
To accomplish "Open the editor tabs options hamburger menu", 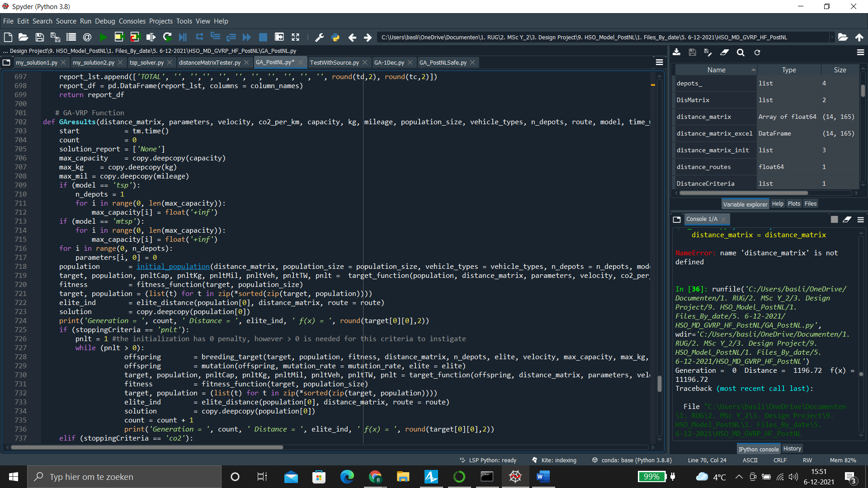I will point(659,62).
